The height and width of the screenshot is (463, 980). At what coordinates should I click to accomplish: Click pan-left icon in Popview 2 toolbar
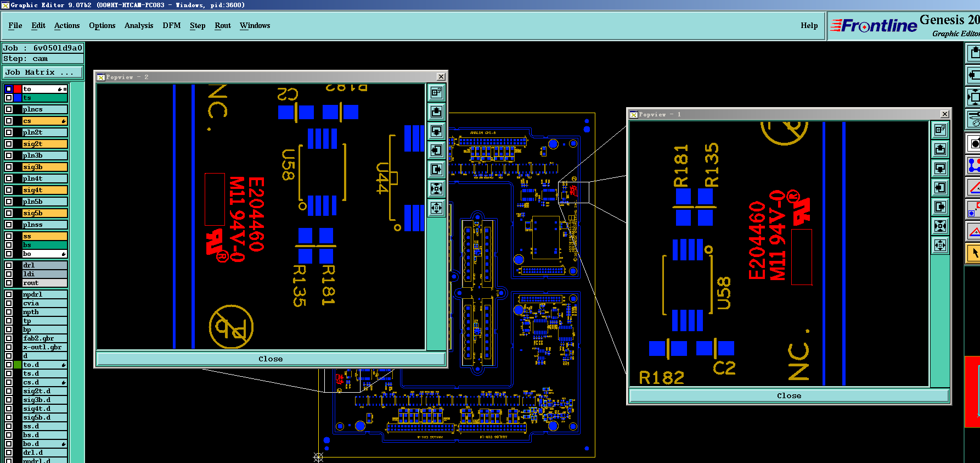point(436,150)
